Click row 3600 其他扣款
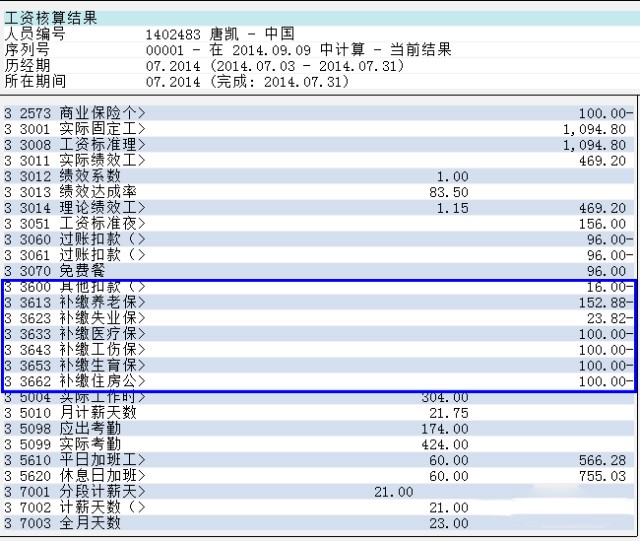The height and width of the screenshot is (541, 640). click(102, 287)
